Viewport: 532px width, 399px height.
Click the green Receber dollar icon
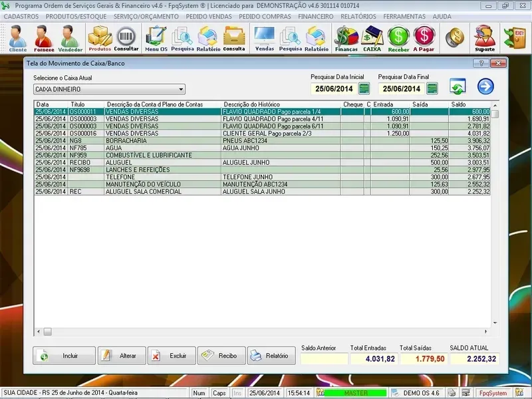(398, 37)
